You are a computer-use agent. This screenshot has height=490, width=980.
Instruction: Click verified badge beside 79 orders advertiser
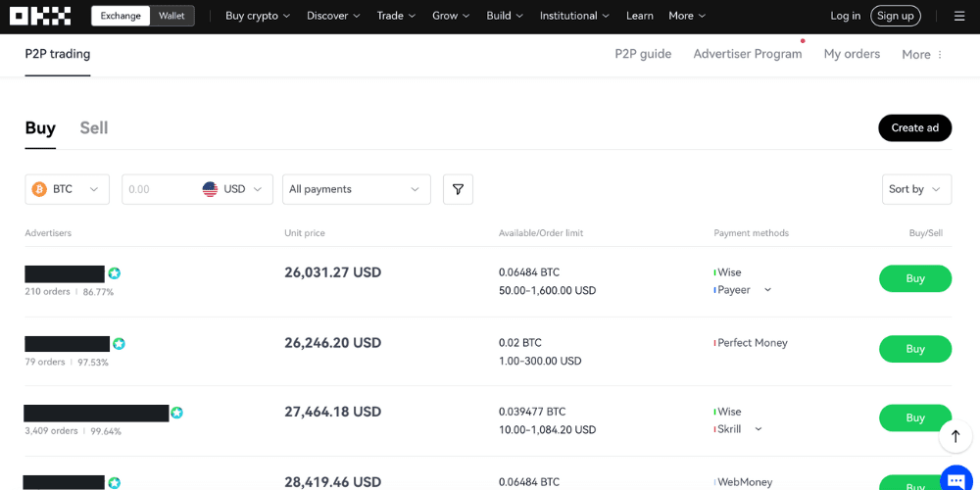pyautogui.click(x=119, y=344)
